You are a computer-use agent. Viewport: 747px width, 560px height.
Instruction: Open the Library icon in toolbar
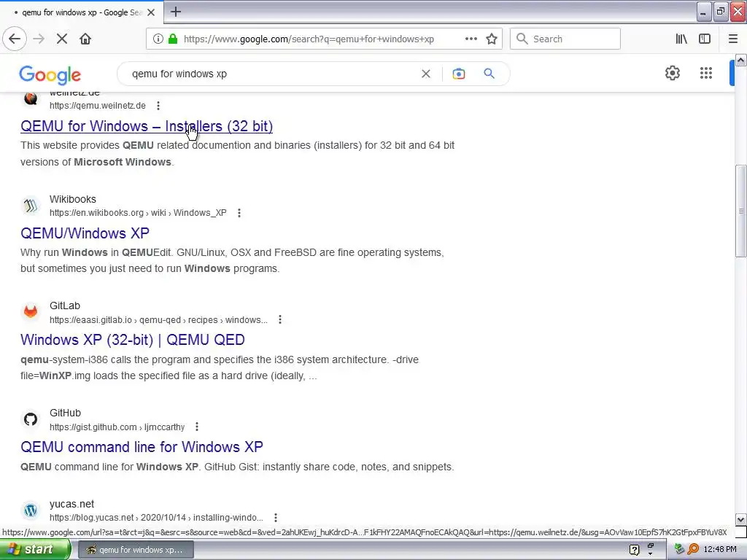(x=681, y=39)
